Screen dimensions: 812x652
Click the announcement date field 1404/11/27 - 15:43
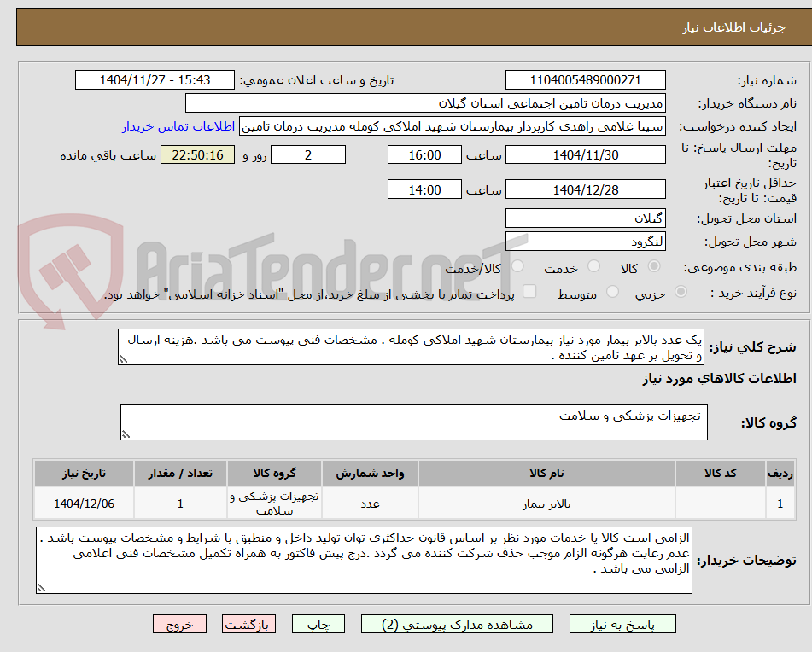coord(155,80)
